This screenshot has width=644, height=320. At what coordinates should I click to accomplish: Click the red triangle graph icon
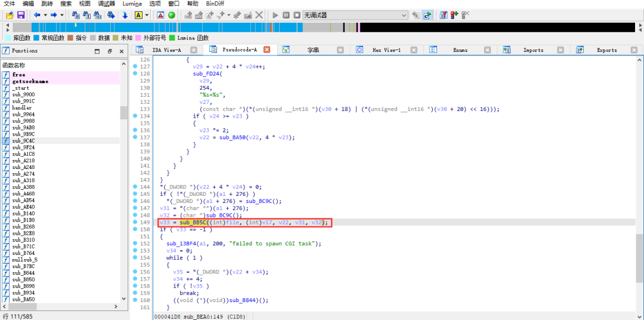[x=160, y=15]
